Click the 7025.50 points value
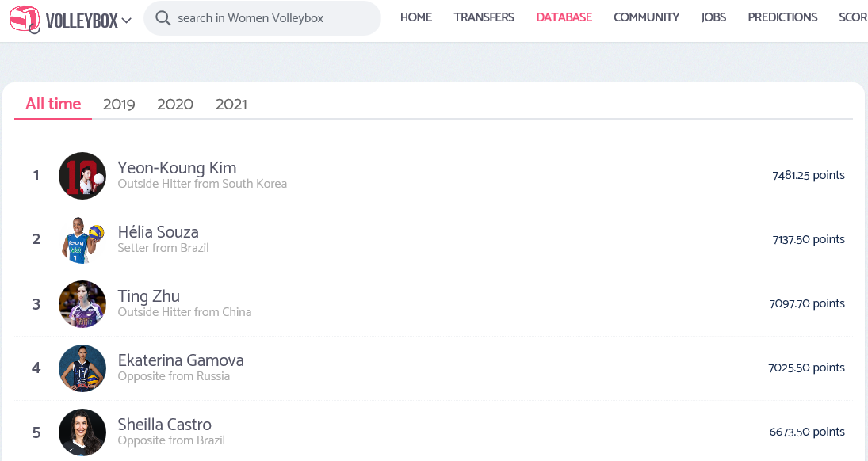The height and width of the screenshot is (461, 868). pos(806,368)
